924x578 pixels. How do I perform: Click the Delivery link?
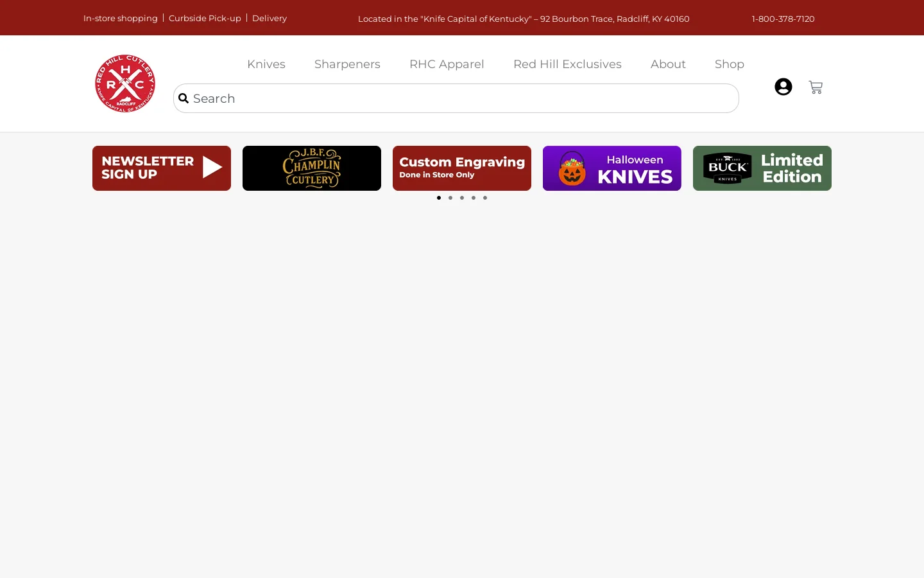pos(269,18)
